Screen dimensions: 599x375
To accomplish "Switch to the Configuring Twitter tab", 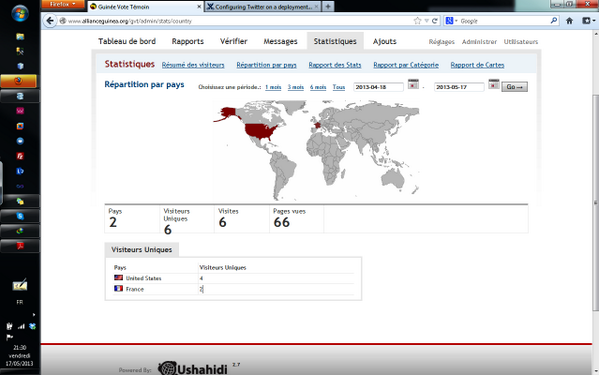I will [x=262, y=7].
